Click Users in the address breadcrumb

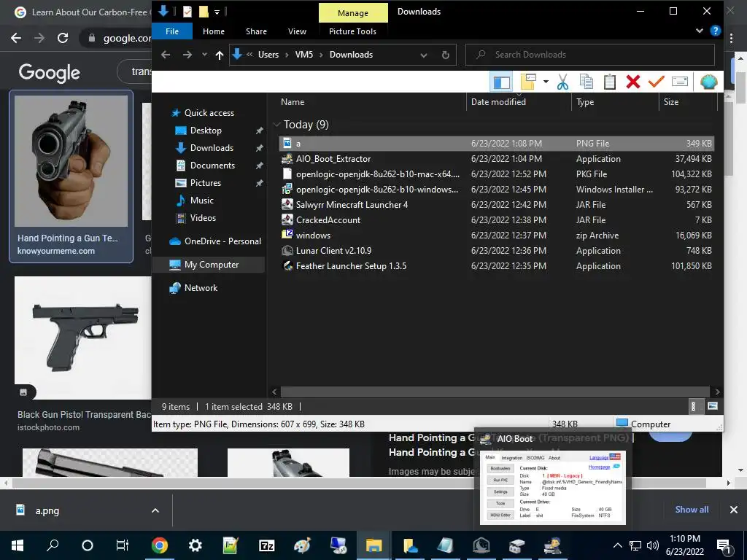point(268,55)
